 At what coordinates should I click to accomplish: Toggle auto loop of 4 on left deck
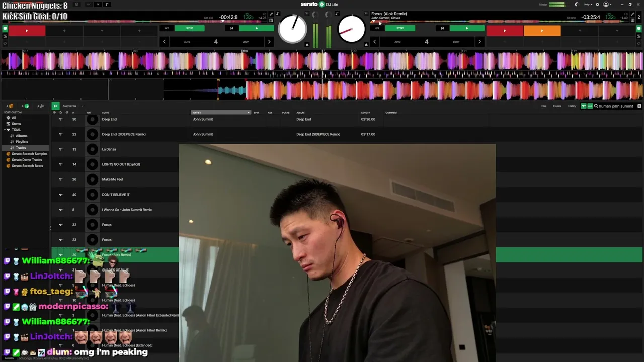[216, 42]
